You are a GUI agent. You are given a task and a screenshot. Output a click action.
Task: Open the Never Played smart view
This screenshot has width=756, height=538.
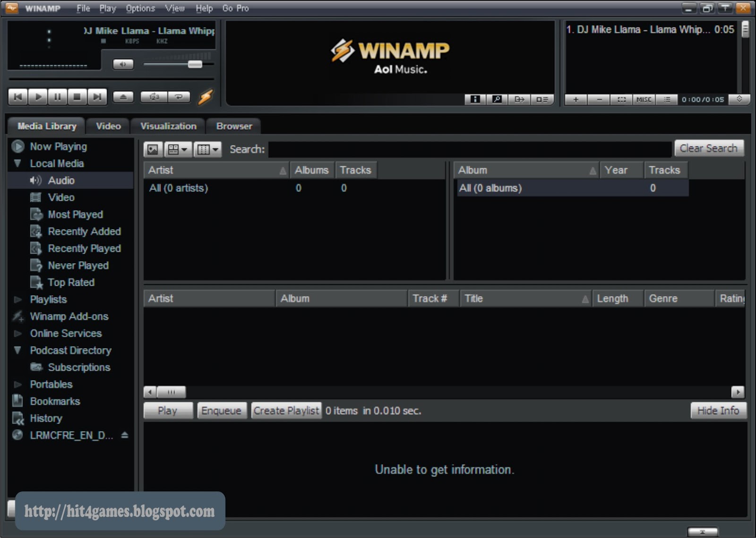pos(78,265)
